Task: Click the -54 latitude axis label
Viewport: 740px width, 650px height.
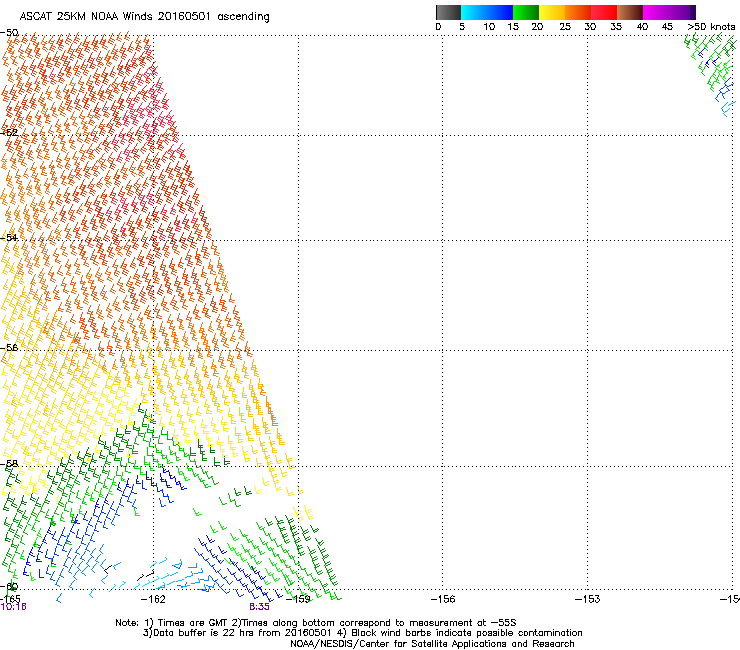Action: coord(9,237)
